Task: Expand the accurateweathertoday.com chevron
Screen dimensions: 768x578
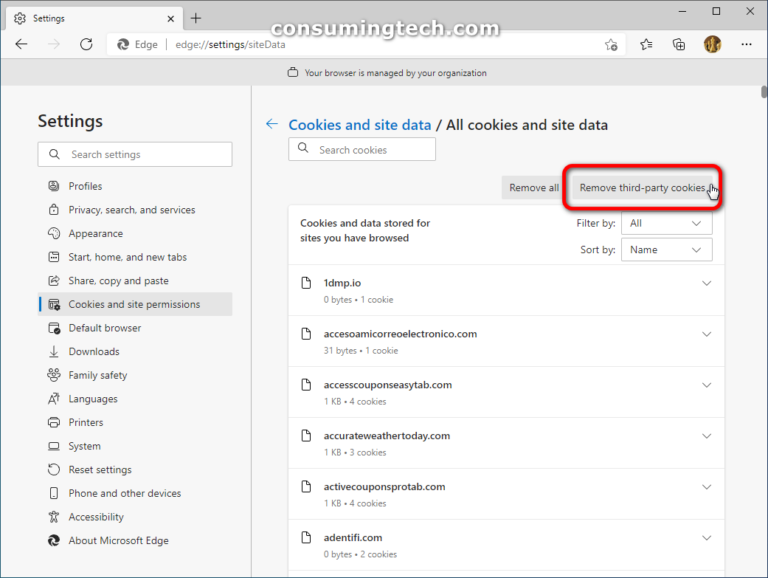Action: [x=706, y=436]
